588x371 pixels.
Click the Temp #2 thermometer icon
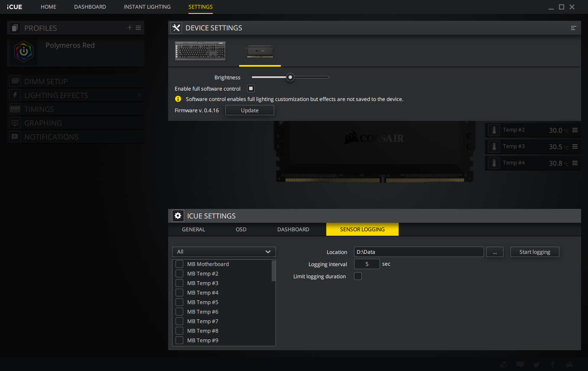tap(494, 130)
